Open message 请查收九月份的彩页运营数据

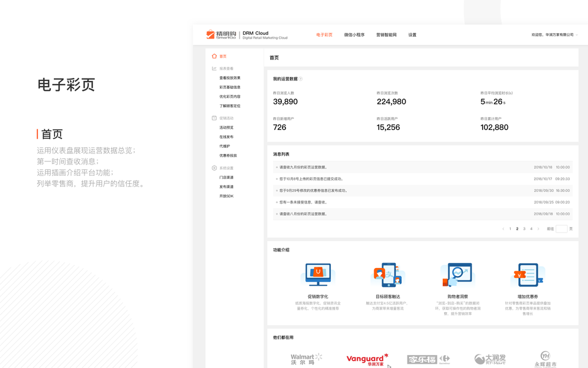423,167
